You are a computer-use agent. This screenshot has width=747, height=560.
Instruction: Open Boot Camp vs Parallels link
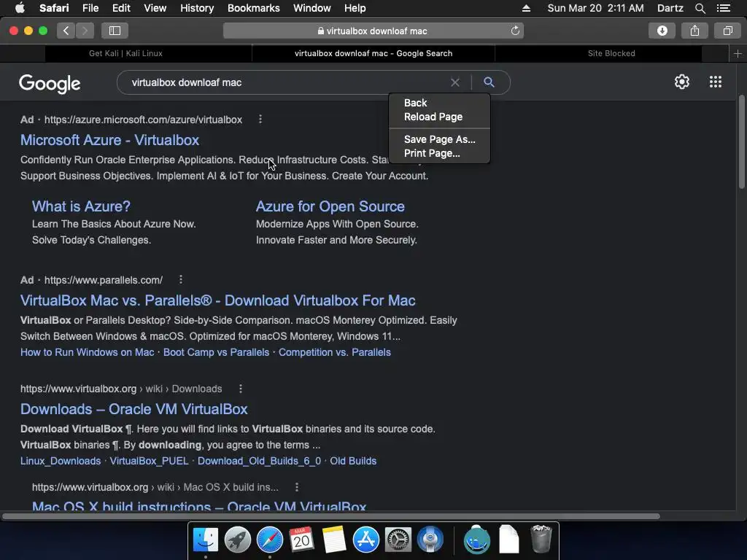click(216, 352)
